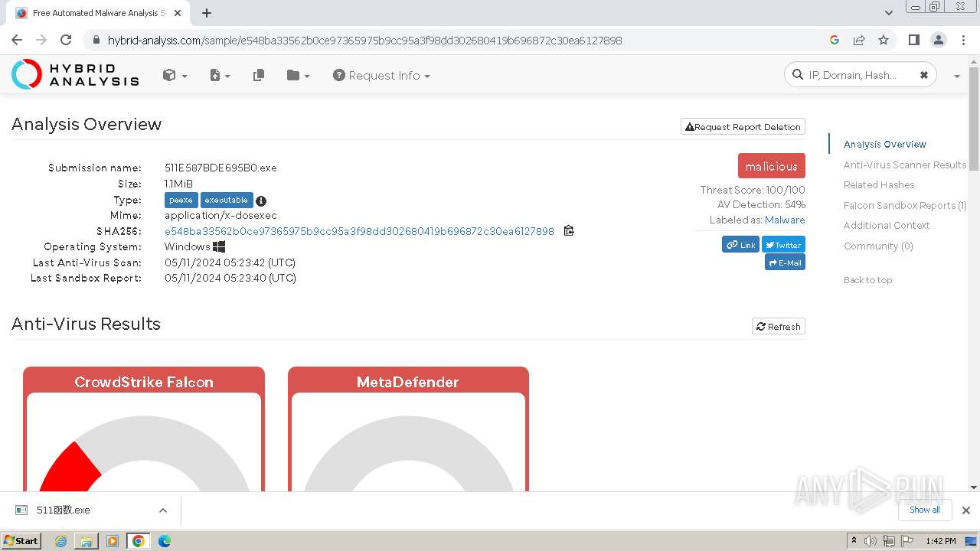Image resolution: width=980 pixels, height=551 pixels.
Task: Open the sandbox cube dropdown menu
Action: pyautogui.click(x=175, y=75)
